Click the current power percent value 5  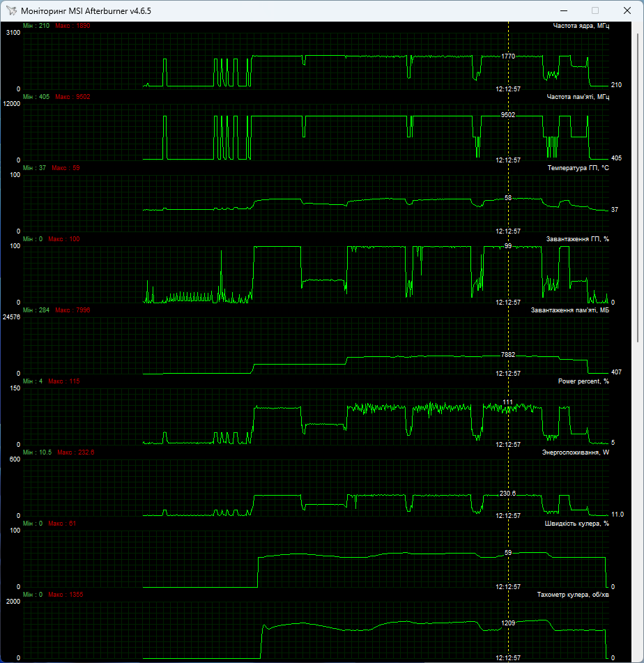tap(613, 443)
